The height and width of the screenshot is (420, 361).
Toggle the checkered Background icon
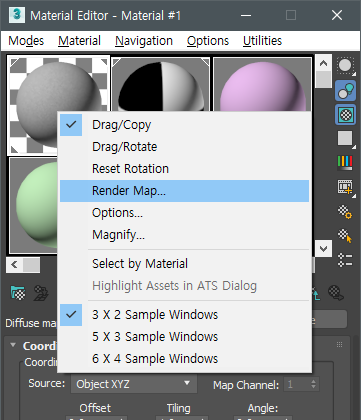(x=345, y=115)
